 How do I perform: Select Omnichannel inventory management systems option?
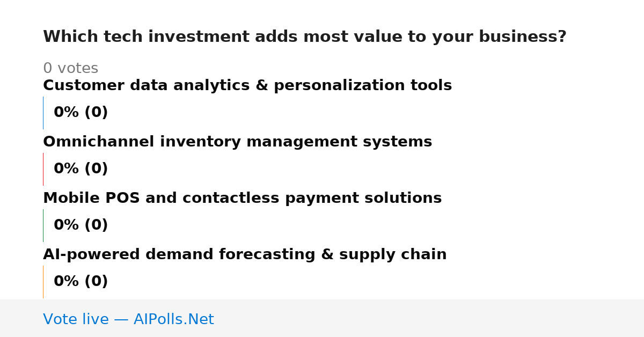tap(237, 142)
